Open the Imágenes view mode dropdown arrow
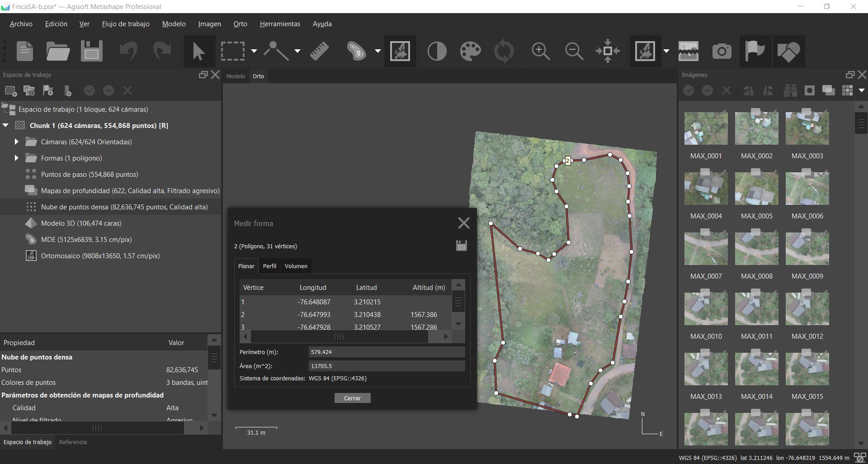Viewport: 868px width, 464px height. point(862,90)
